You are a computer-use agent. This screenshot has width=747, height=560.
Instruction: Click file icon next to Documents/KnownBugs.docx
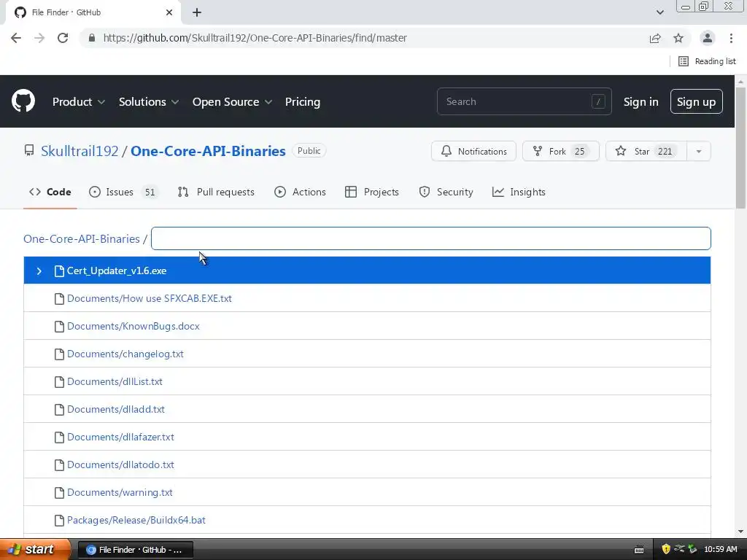coord(59,326)
